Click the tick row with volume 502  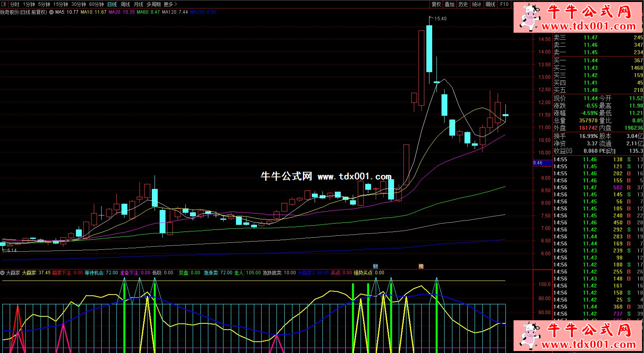[x=598, y=187]
